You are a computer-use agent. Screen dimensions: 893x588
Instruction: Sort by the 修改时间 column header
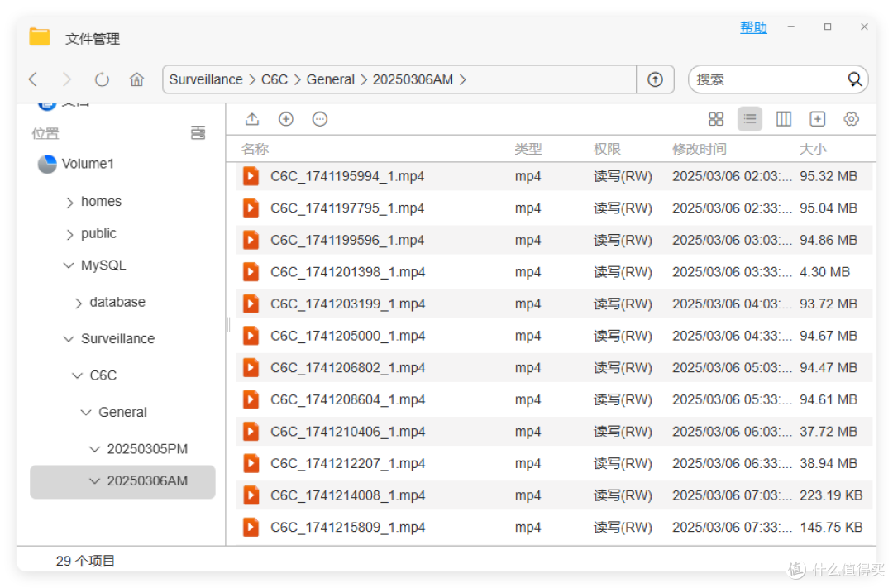click(x=699, y=149)
